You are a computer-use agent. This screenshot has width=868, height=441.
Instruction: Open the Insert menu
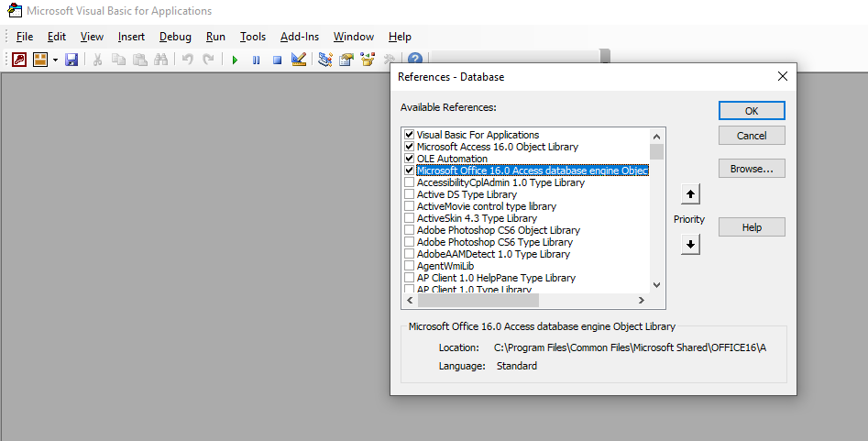click(131, 37)
